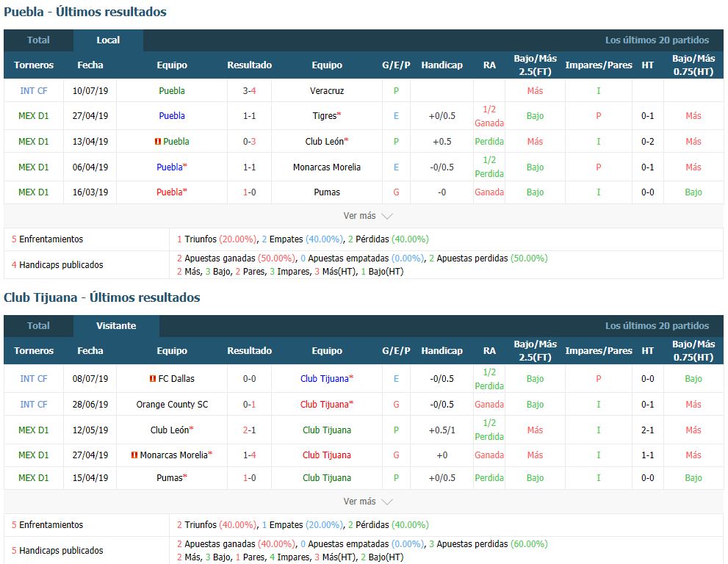This screenshot has width=728, height=564.
Task: Click handicap +0.5/1 in Club León 12/05/19 row
Action: coord(442,430)
